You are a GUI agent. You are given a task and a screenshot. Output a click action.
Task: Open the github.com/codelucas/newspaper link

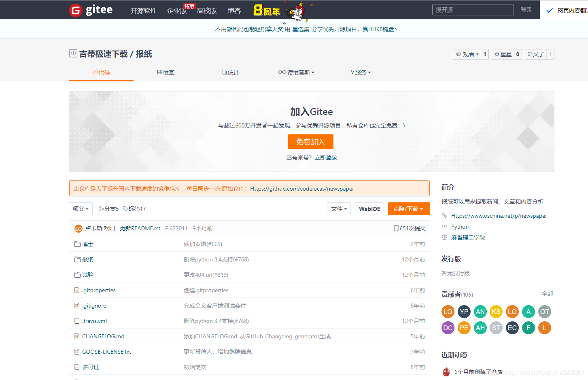pyautogui.click(x=302, y=189)
